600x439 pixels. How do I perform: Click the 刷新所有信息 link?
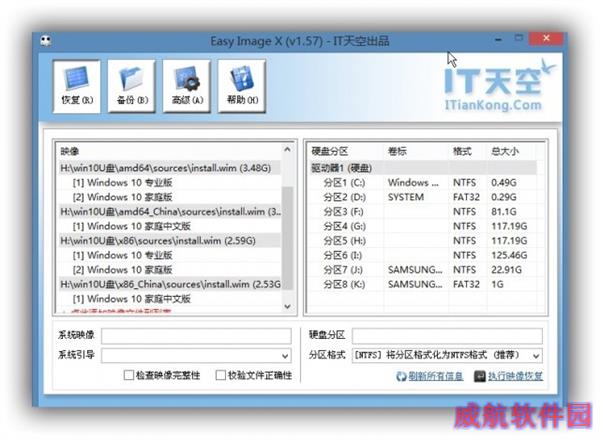(x=435, y=377)
